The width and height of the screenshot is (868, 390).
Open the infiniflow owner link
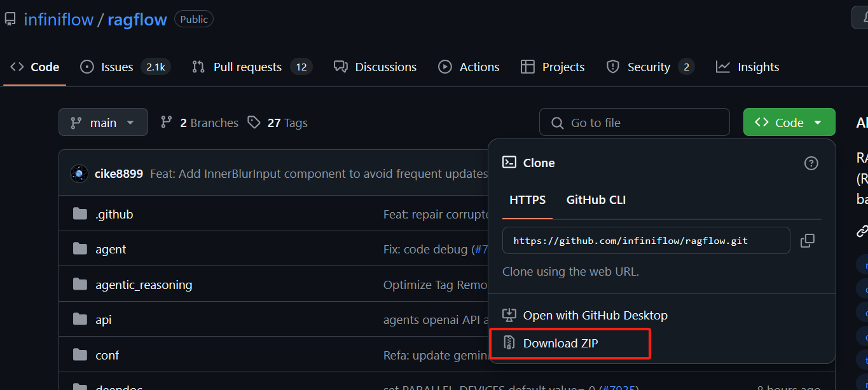[58, 20]
